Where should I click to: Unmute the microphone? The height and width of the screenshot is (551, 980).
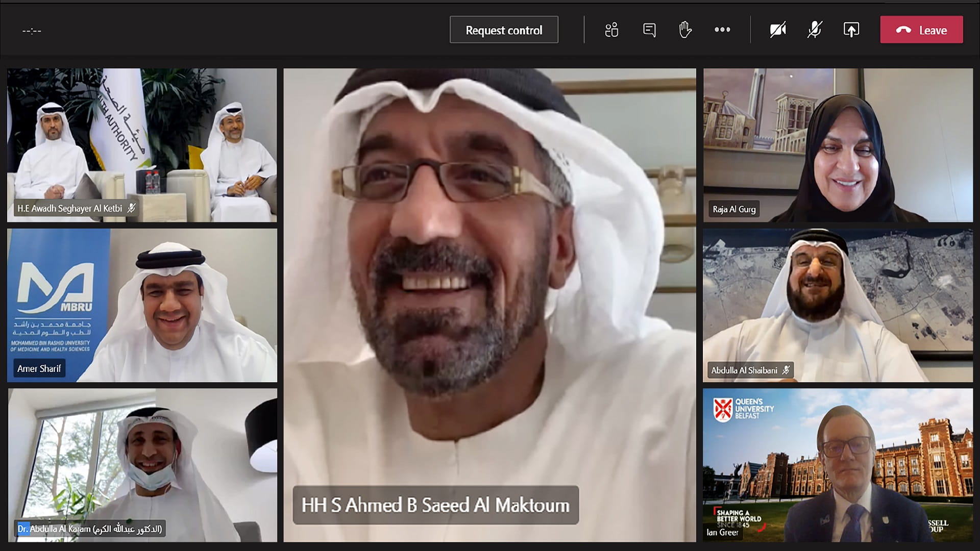click(x=815, y=30)
